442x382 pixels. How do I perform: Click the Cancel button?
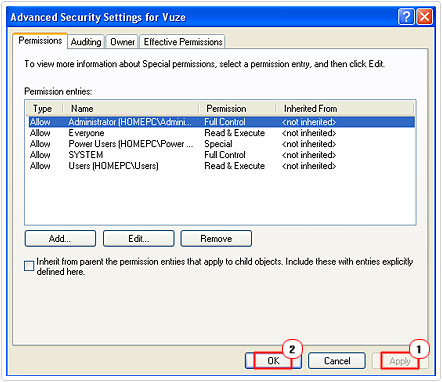(x=337, y=361)
